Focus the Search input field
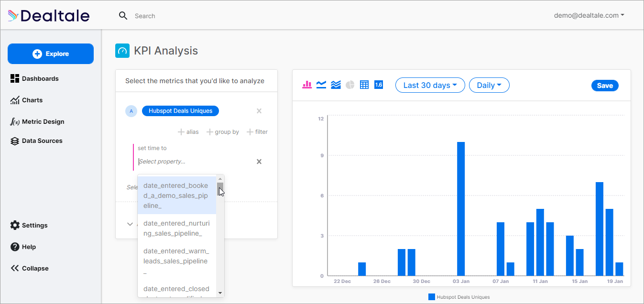The image size is (644, 304). coord(145,16)
